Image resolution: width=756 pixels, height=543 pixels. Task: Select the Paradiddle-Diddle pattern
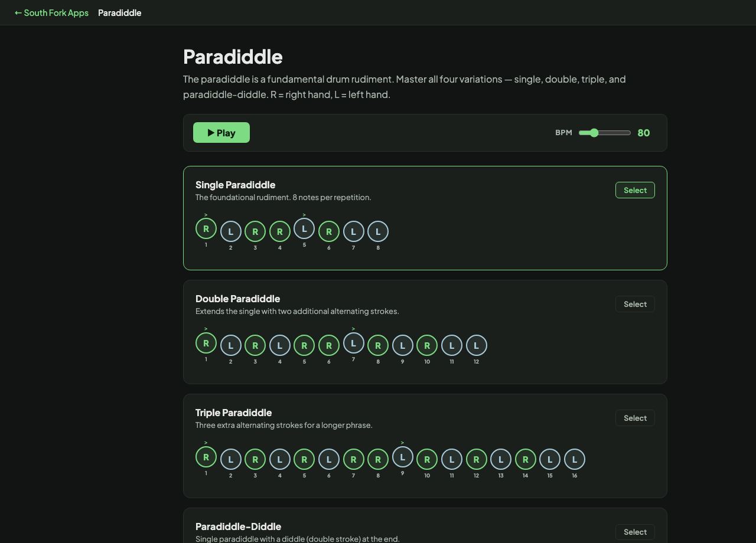635,532
